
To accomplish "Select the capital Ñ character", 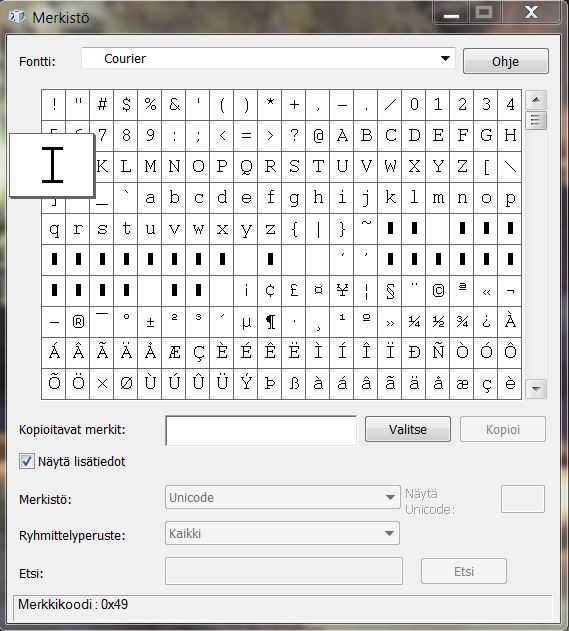I will (x=438, y=353).
